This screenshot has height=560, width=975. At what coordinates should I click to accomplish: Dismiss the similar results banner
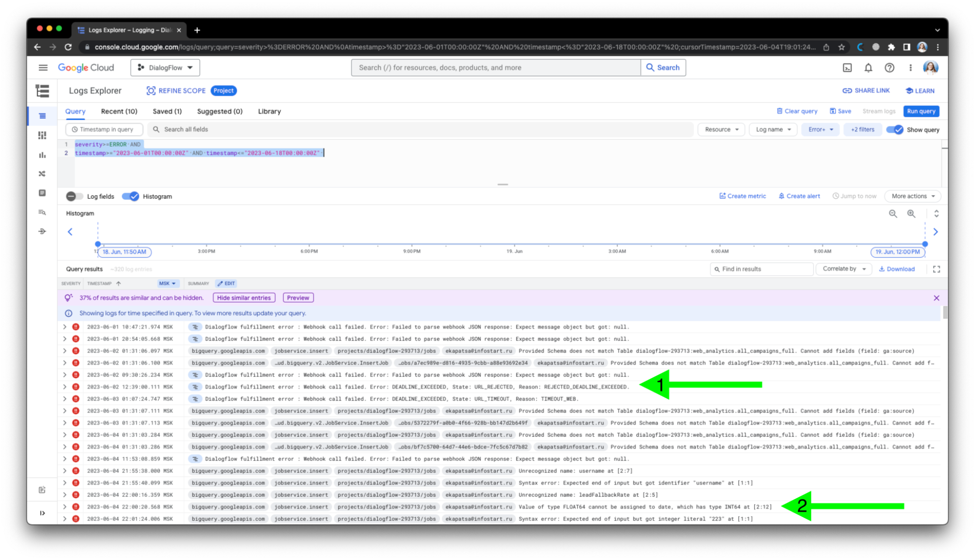coord(936,298)
